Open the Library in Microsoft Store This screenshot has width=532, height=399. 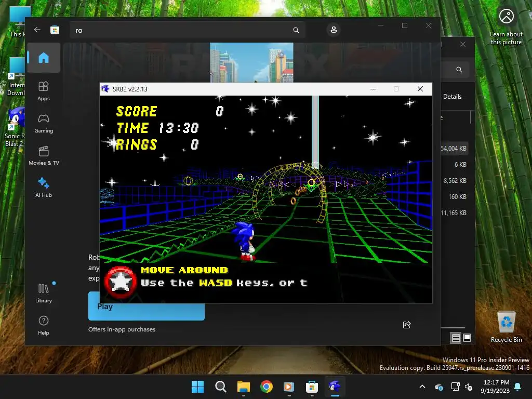coord(44,293)
